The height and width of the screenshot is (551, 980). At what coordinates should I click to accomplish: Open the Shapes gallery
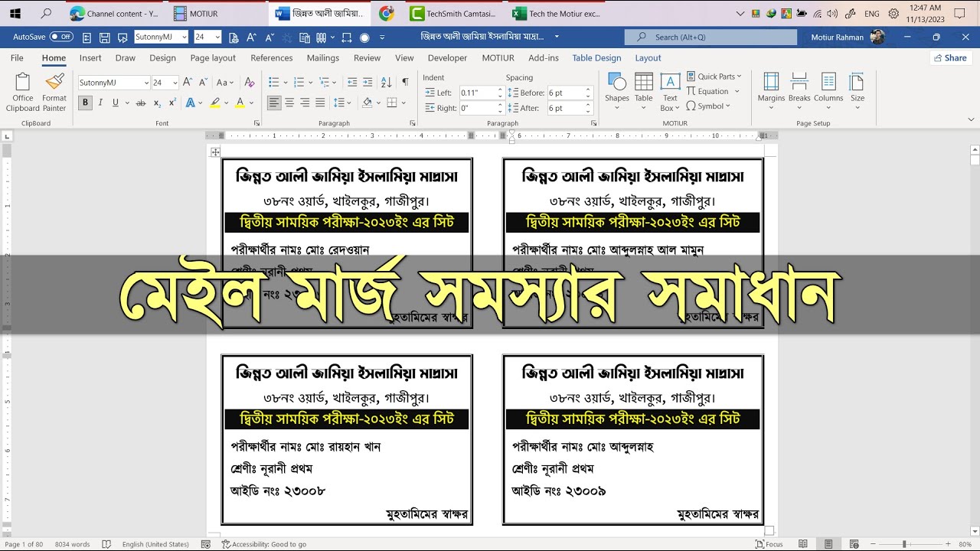point(617,92)
